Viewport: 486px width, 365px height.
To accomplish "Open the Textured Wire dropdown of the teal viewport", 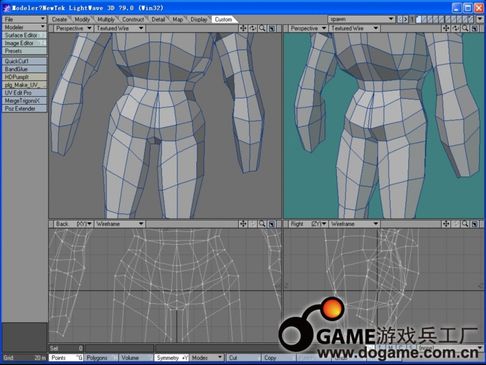I will pyautogui.click(x=355, y=28).
